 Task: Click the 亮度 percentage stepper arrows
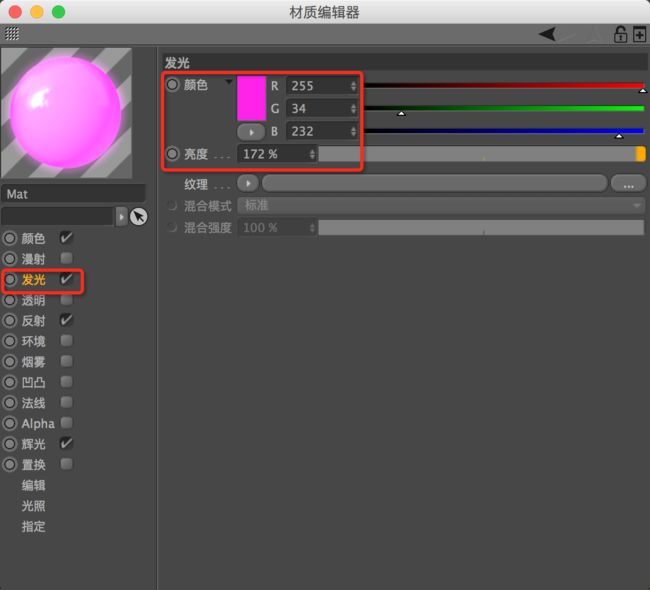(x=312, y=154)
